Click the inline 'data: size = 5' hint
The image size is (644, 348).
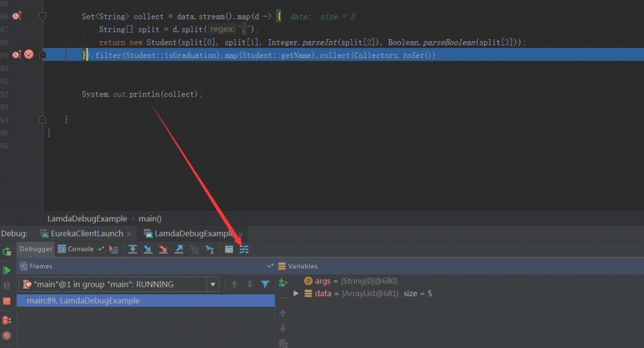[x=323, y=16]
